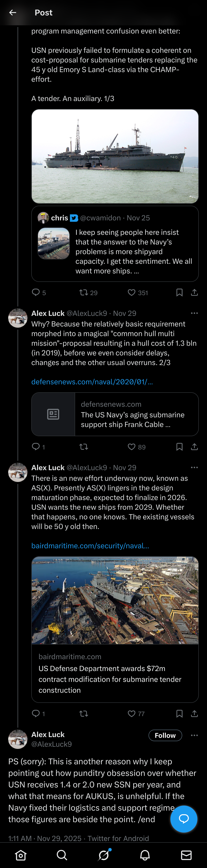Follow Alex Luck
207x868 pixels.
click(165, 735)
